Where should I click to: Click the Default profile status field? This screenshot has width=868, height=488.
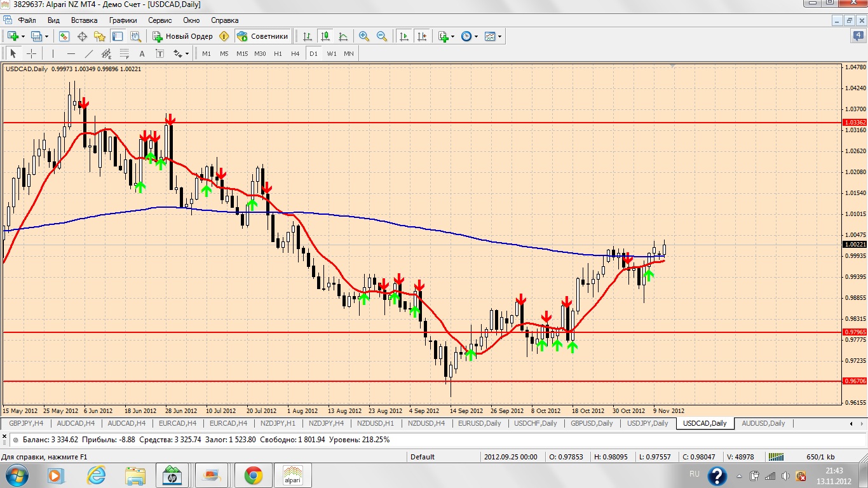point(443,456)
